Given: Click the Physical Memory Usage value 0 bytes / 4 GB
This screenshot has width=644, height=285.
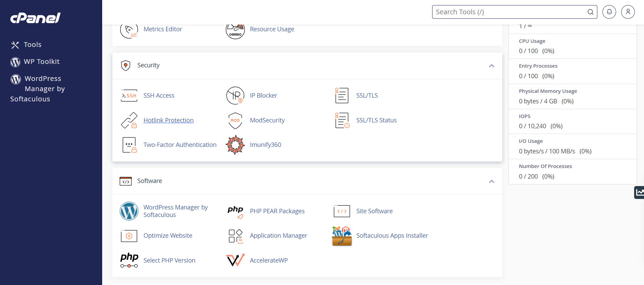Looking at the screenshot, I should [x=538, y=101].
